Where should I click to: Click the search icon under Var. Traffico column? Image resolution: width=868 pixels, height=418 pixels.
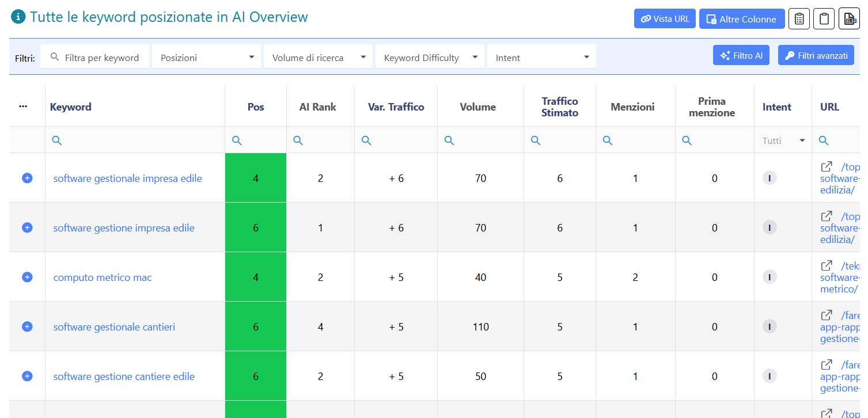click(x=366, y=140)
